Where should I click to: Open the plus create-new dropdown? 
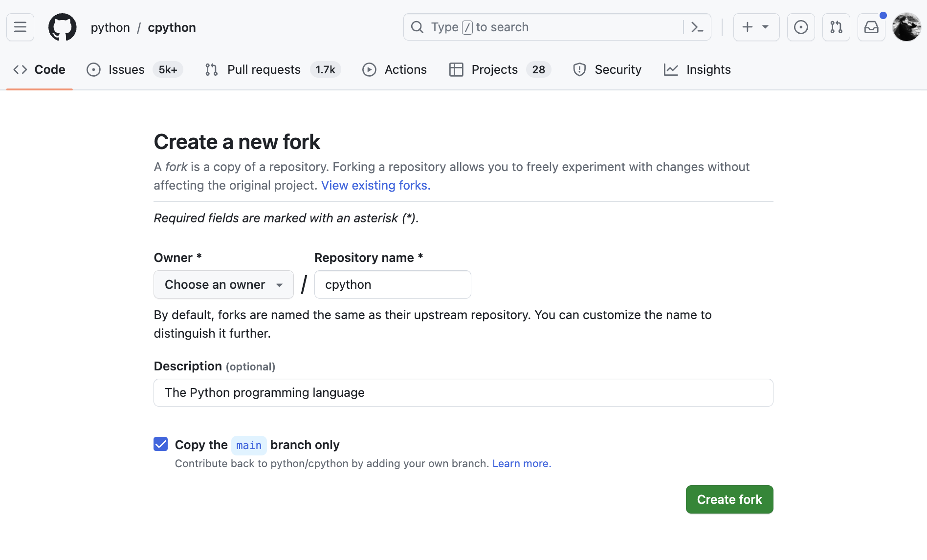click(755, 27)
